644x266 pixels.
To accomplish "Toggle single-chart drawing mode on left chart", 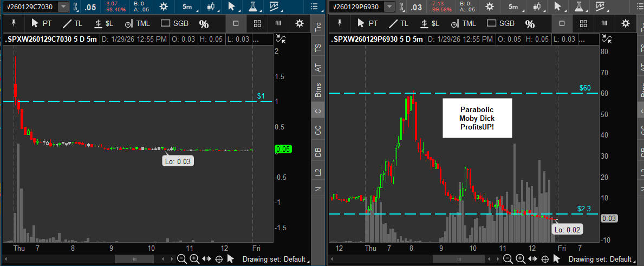I will point(236,23).
